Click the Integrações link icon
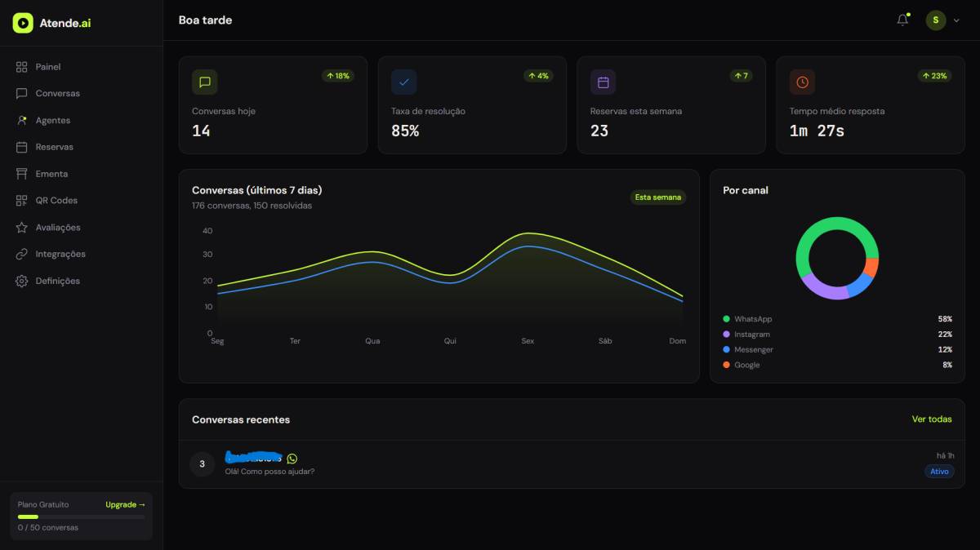The width and height of the screenshot is (980, 550). pyautogui.click(x=22, y=255)
